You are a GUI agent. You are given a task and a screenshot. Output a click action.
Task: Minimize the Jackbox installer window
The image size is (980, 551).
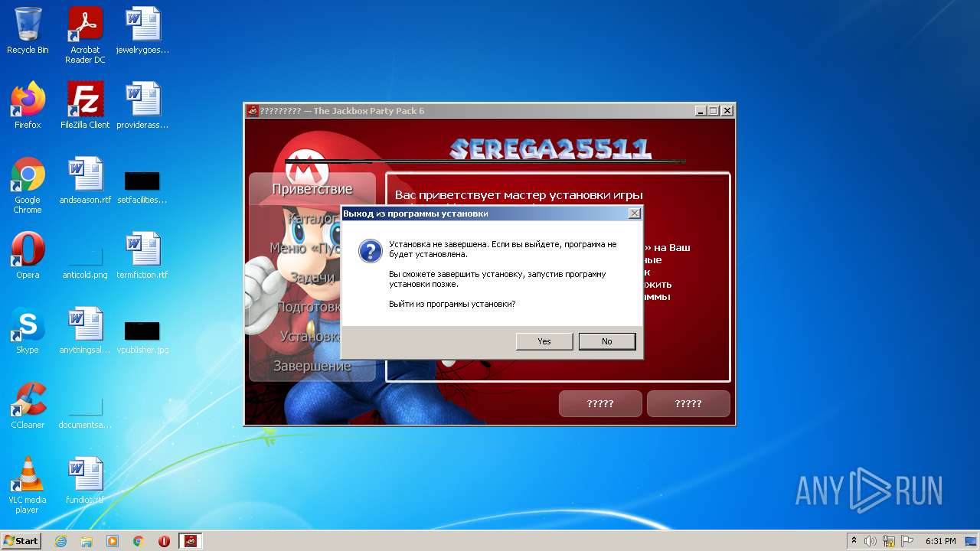pos(701,111)
